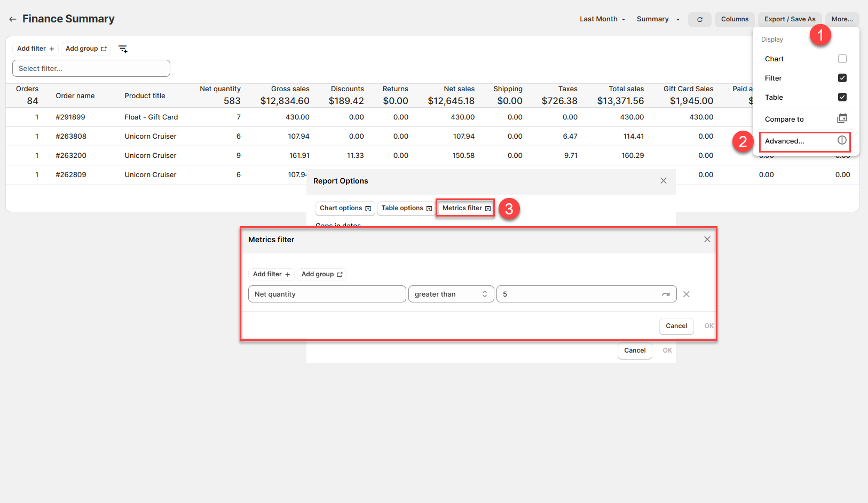Click the add-filter-rows icon next to Add group

coord(123,49)
